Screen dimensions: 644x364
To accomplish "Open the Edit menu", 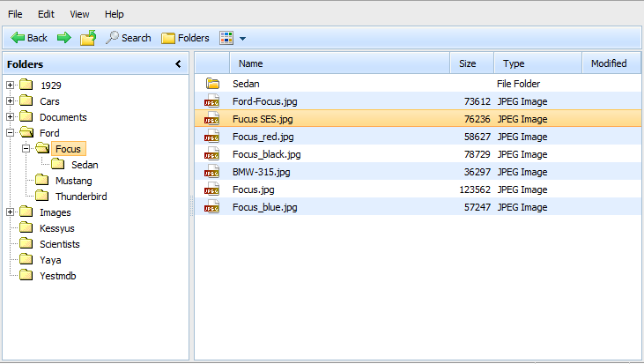I will 46,14.
